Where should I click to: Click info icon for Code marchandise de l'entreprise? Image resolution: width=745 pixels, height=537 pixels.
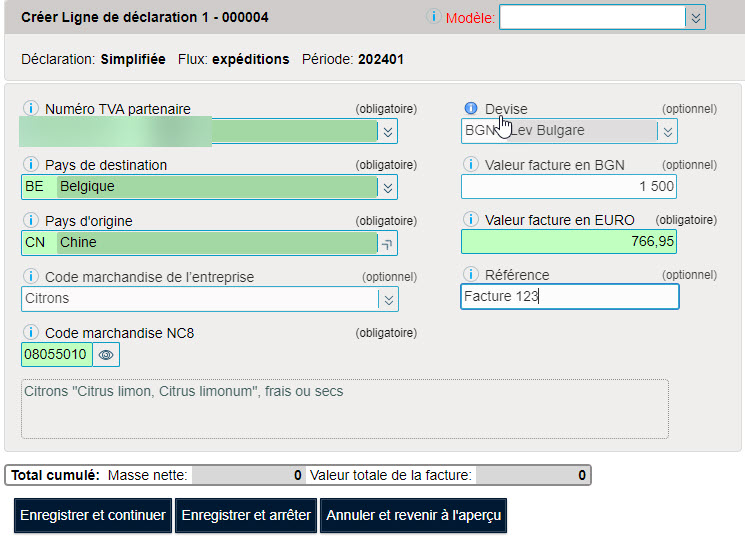point(31,276)
